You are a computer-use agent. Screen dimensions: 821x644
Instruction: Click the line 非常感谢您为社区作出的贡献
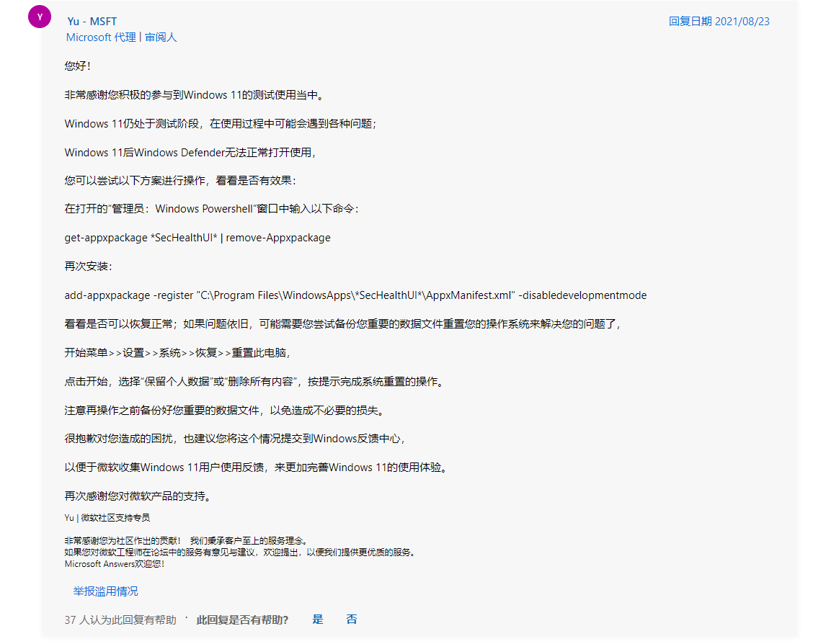click(186, 541)
